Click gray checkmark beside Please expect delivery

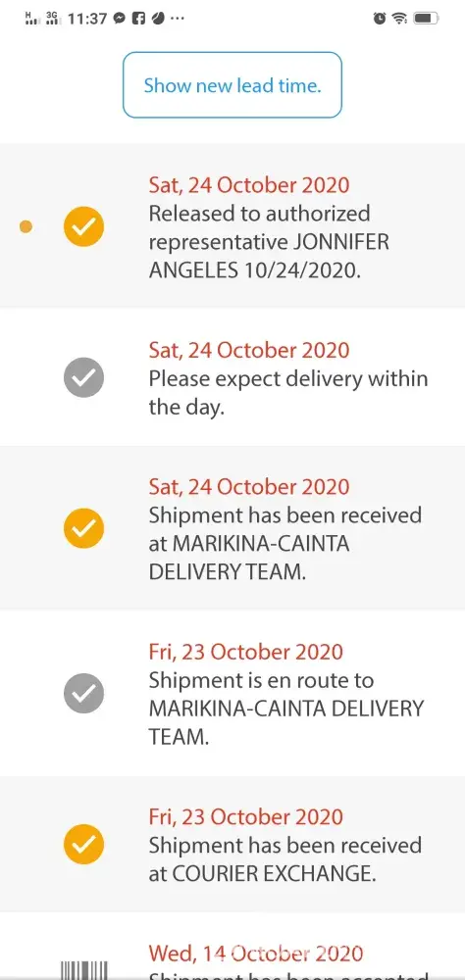(83, 377)
